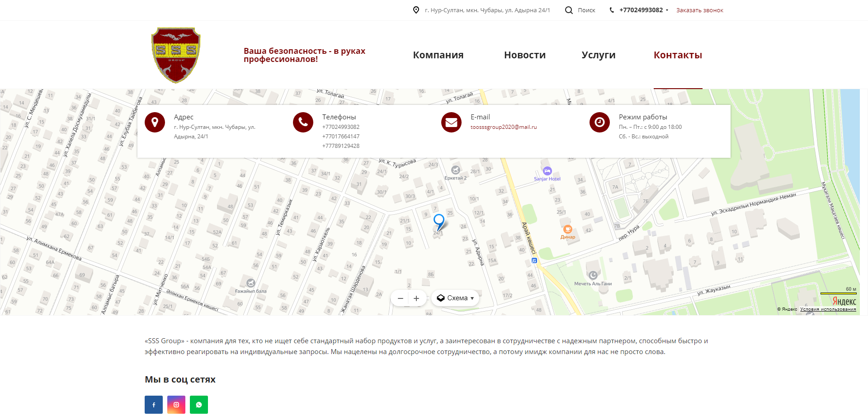
Task: Click the red Режим работы clock icon
Action: tap(599, 122)
